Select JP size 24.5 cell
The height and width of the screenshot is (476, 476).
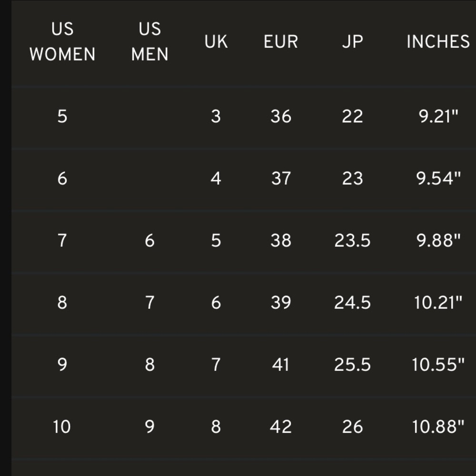coord(352,302)
